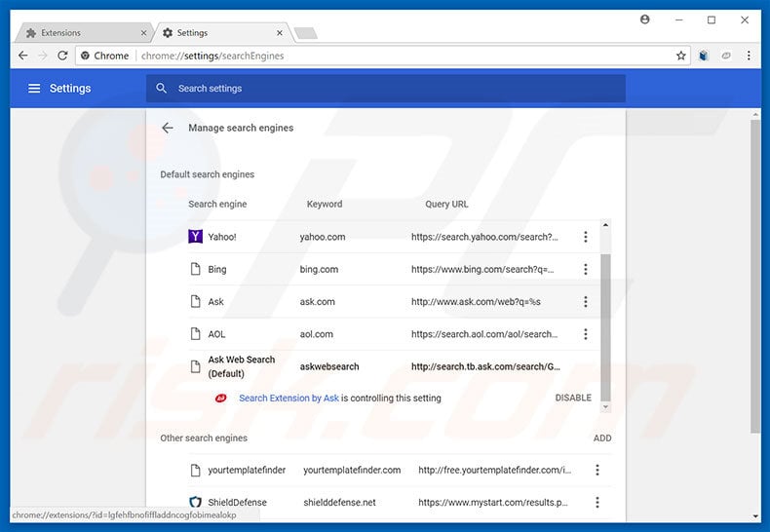This screenshot has height=532, width=770.
Task: Click the mystart.com results URL
Action: tap(493, 502)
